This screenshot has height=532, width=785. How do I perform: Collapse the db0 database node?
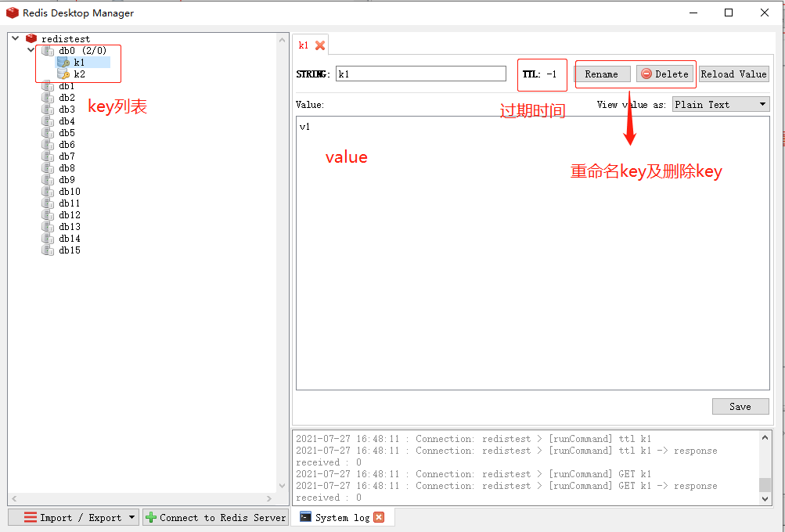(31, 50)
